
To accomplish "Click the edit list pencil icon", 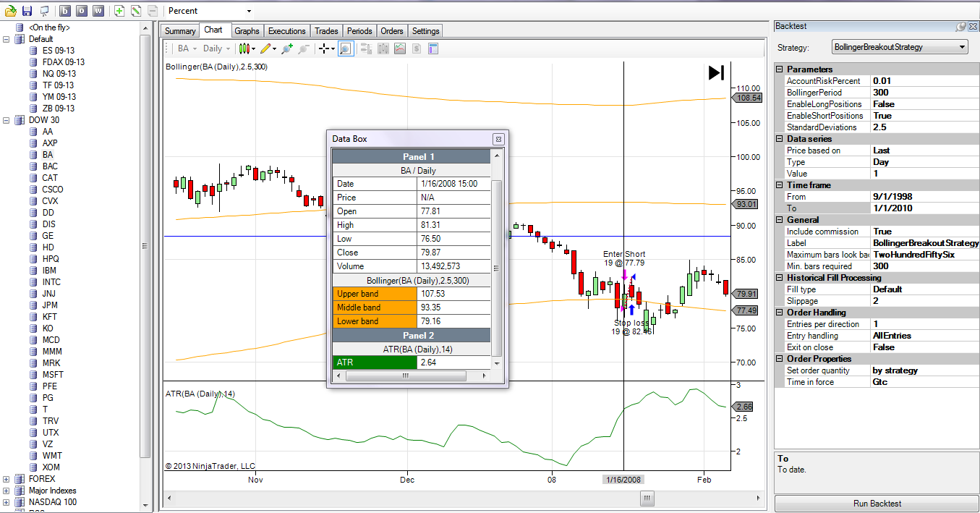I will (135, 11).
